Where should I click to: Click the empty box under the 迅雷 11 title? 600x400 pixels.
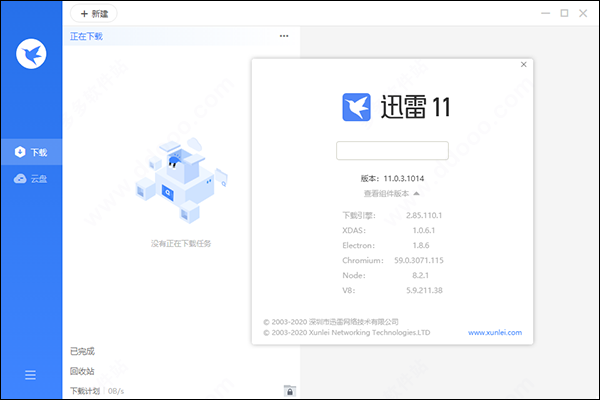tap(392, 150)
